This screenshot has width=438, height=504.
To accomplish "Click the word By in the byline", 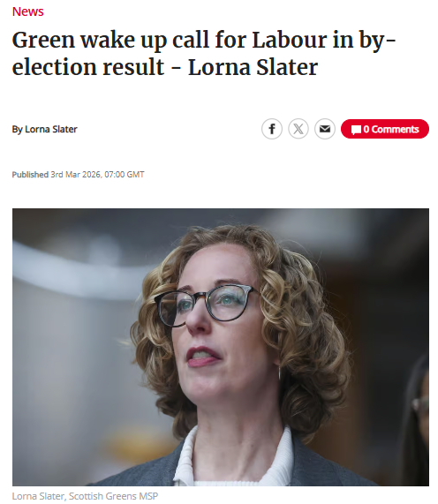I will 18,129.
